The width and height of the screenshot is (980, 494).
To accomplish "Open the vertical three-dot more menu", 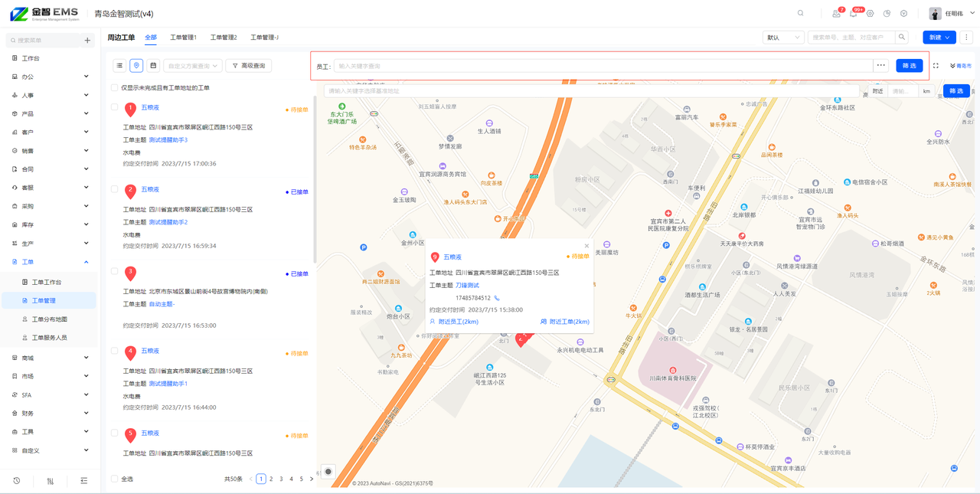I will click(x=966, y=38).
